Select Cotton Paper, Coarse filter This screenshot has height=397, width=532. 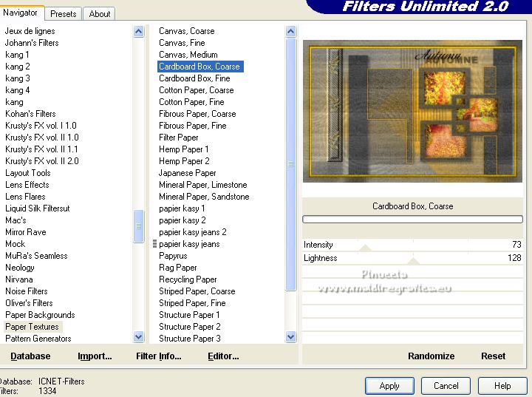[x=197, y=90]
